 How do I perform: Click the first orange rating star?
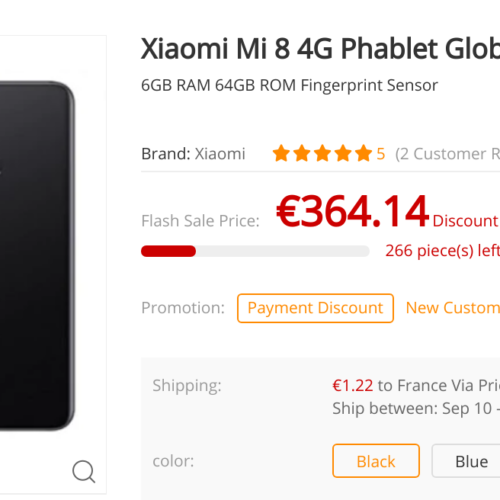(281, 153)
